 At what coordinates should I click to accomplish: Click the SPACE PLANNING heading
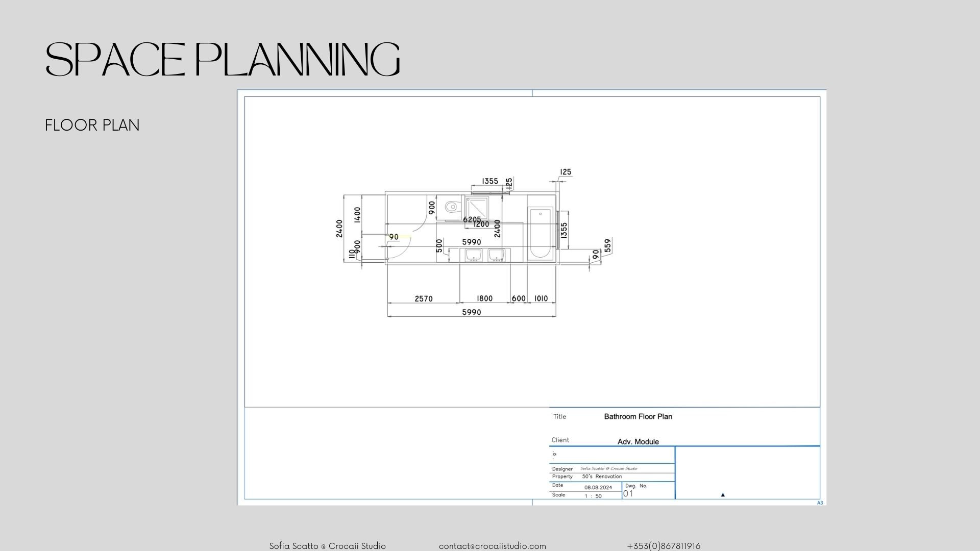click(x=223, y=60)
